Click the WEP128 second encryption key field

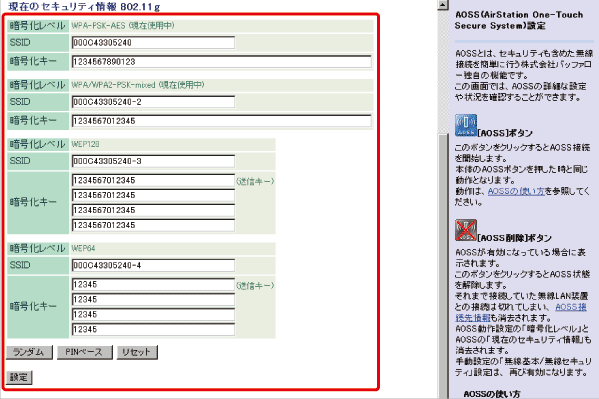click(153, 195)
